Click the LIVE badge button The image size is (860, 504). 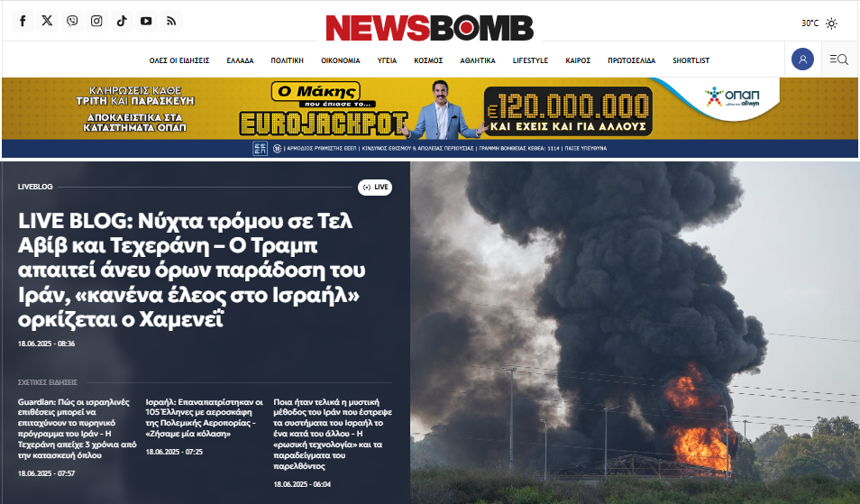click(375, 187)
